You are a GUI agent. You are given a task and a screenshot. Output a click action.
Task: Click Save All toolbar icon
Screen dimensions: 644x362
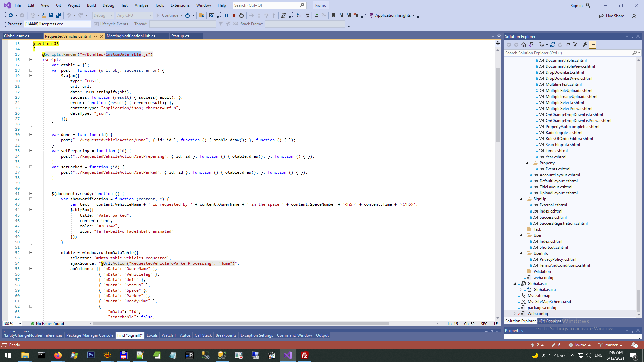59,15
